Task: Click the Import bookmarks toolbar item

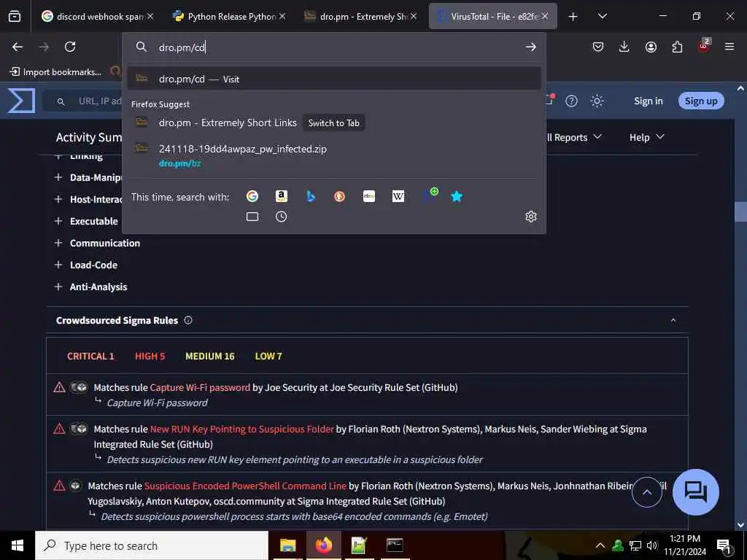Action: (55, 72)
